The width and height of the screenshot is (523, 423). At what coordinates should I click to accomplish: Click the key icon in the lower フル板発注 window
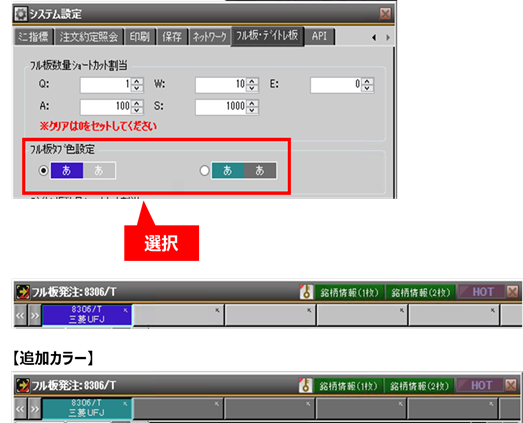tap(305, 385)
